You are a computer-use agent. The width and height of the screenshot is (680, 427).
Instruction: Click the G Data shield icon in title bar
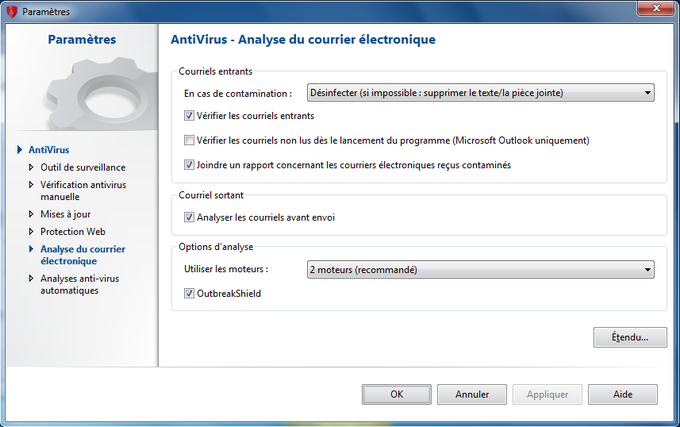pos(12,11)
